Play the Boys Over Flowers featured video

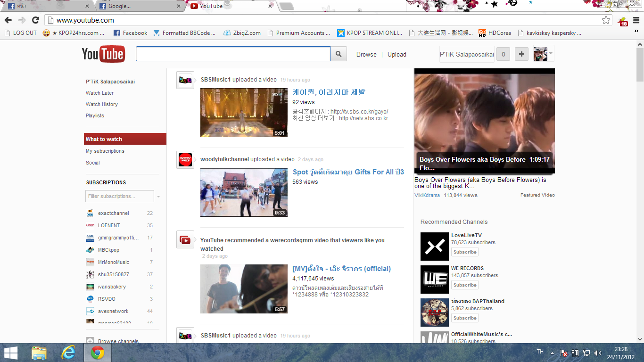point(485,121)
